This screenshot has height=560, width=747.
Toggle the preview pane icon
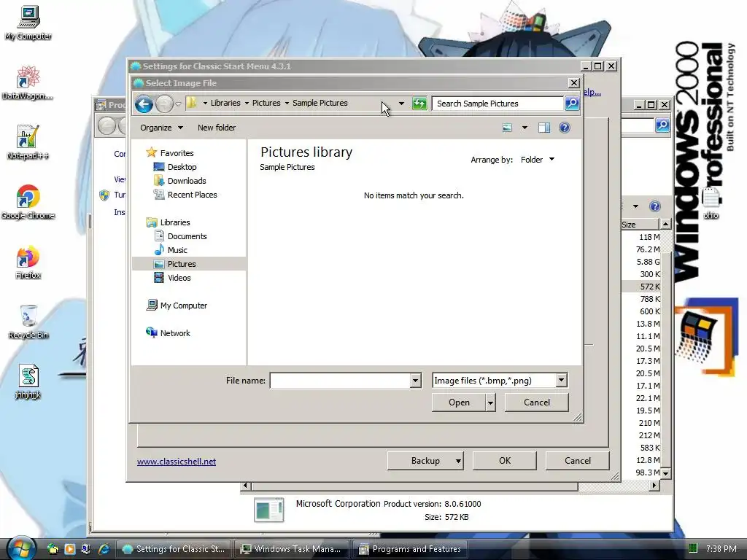(544, 128)
